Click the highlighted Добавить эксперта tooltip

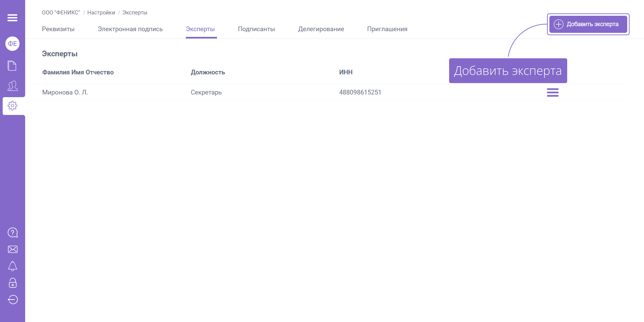[507, 71]
